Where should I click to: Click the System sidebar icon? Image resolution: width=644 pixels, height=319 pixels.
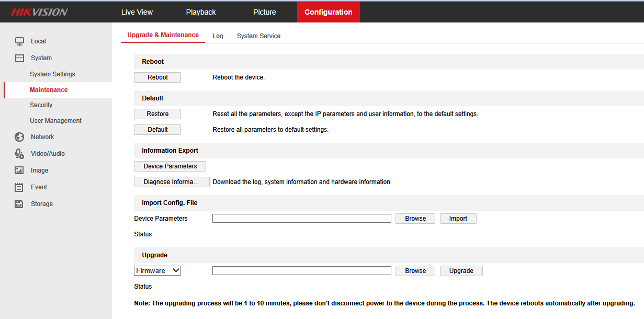pos(19,58)
